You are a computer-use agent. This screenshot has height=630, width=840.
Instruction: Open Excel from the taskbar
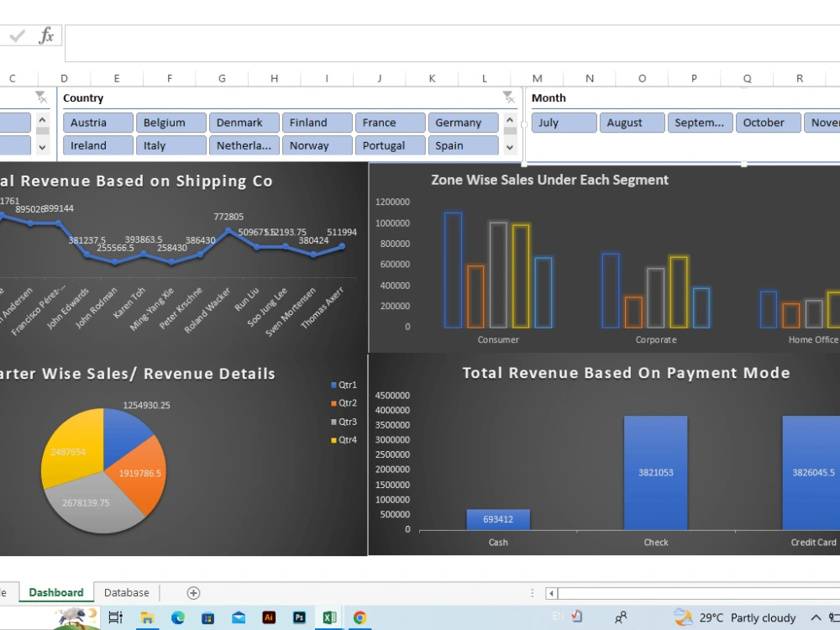329,617
